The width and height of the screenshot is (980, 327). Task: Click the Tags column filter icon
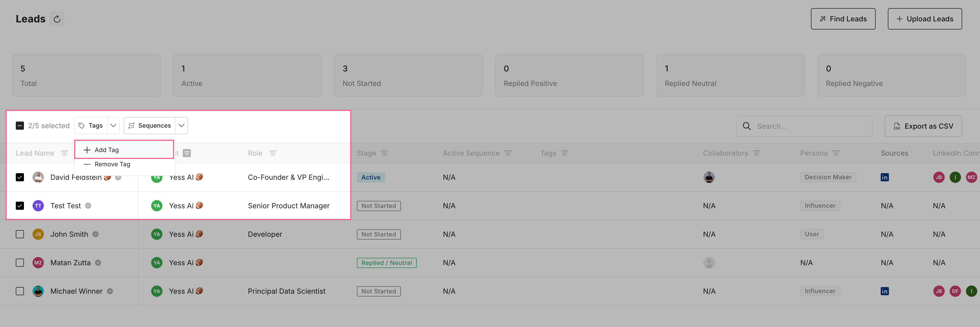pos(564,153)
